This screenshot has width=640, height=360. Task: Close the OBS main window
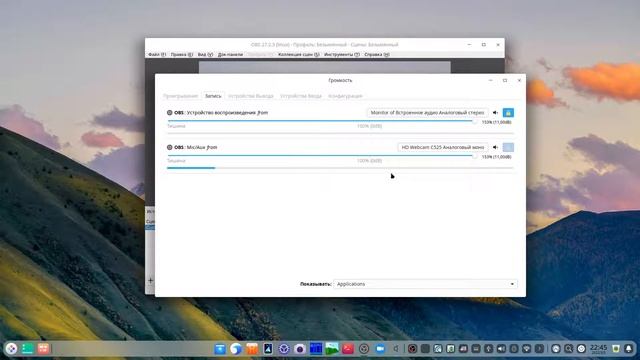pos(498,44)
